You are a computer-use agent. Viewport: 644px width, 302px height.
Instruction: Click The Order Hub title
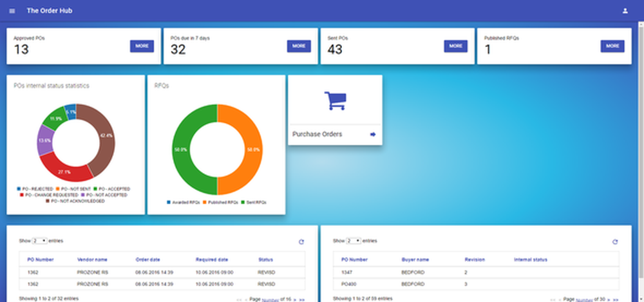(50, 11)
